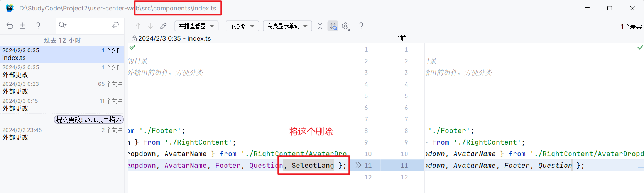The height and width of the screenshot is (193, 644).
Task: Expand the 高亮显示单词 highlight dropdown
Action: tap(287, 26)
